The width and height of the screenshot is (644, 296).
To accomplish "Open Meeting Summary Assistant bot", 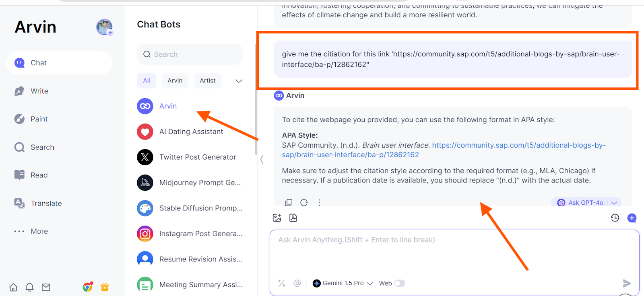I will (x=190, y=284).
